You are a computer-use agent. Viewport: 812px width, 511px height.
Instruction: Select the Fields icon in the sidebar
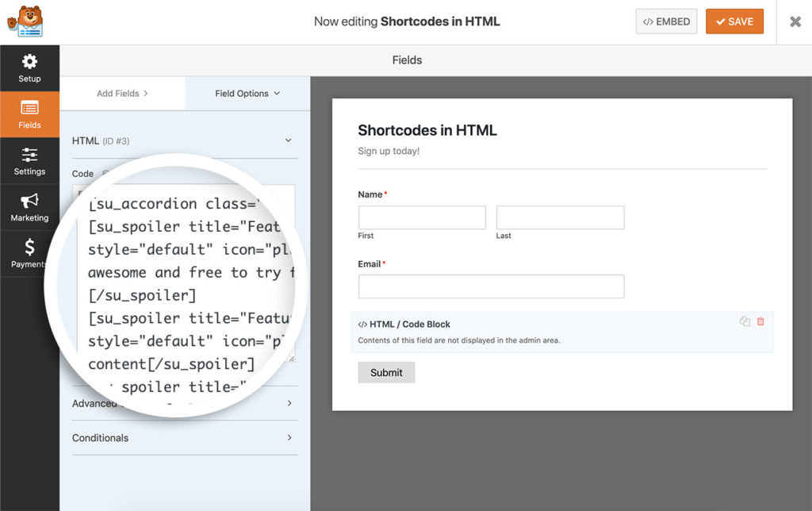[29, 114]
